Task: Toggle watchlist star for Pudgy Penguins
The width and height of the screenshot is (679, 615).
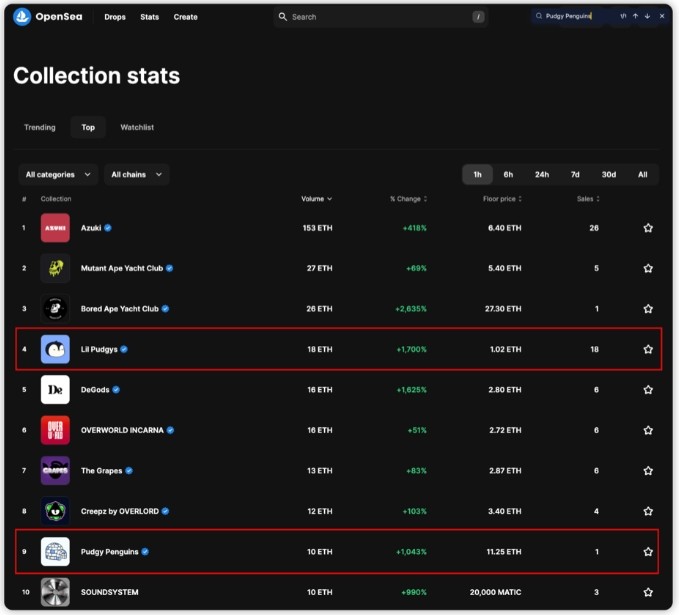Action: (648, 551)
